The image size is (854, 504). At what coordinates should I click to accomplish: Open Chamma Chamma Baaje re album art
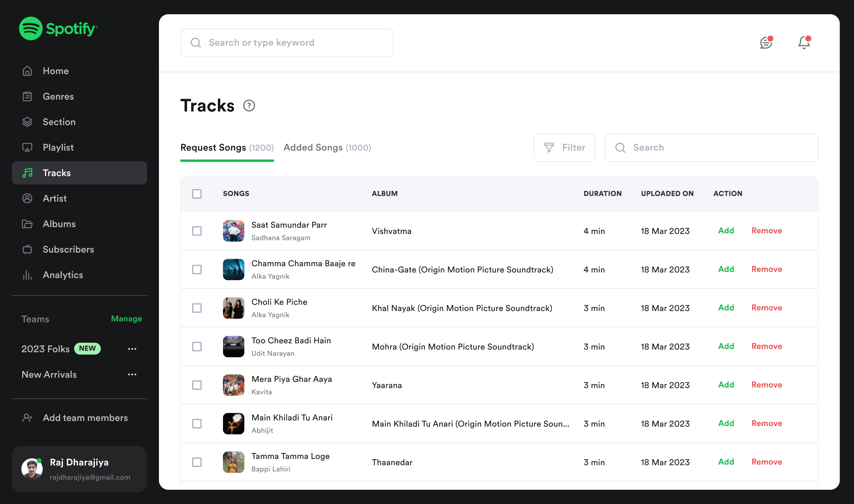233,270
